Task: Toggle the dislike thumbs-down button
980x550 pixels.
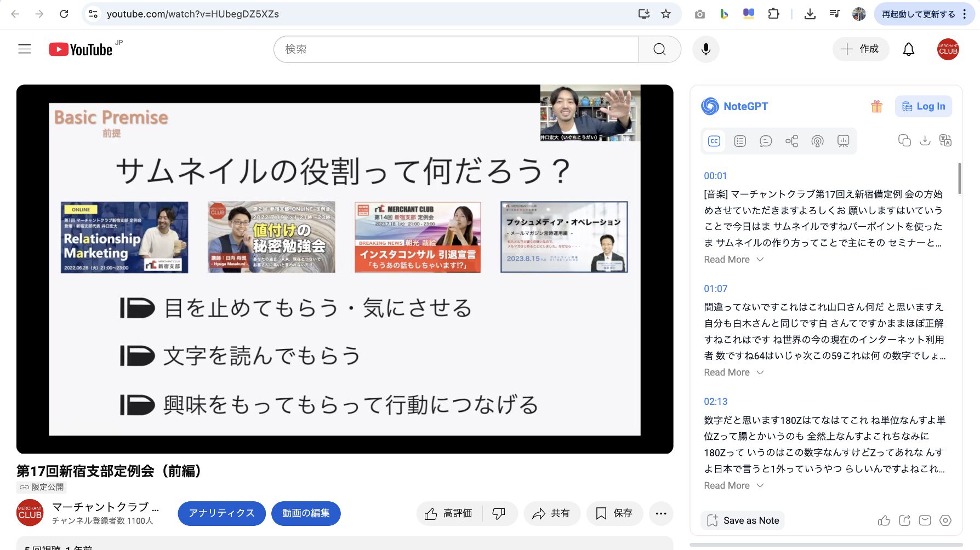Action: (x=499, y=513)
